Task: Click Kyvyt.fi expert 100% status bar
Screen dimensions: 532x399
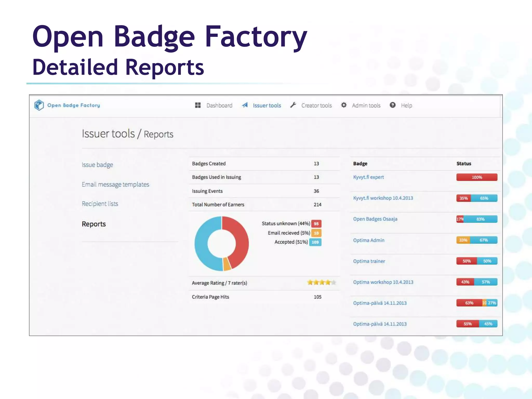Action: coord(477,177)
